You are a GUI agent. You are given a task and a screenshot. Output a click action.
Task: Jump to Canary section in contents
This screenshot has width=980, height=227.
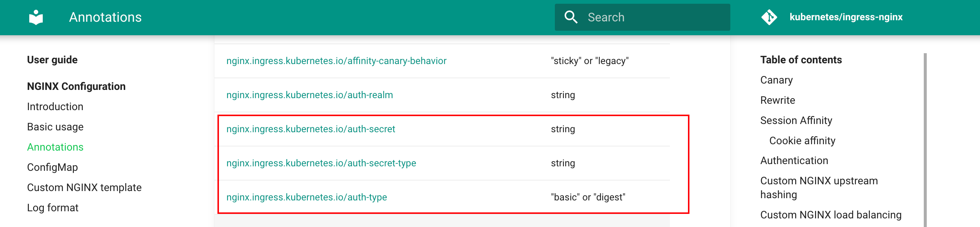click(776, 80)
